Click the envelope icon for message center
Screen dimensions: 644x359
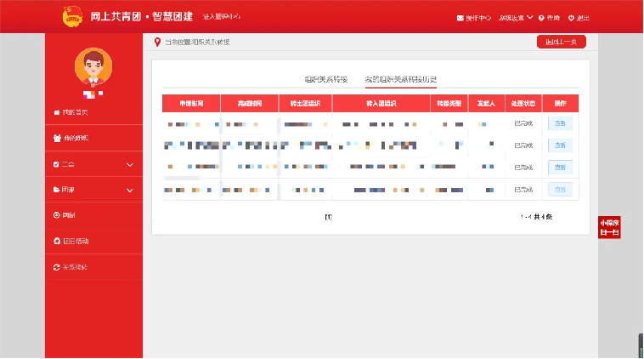pyautogui.click(x=460, y=17)
